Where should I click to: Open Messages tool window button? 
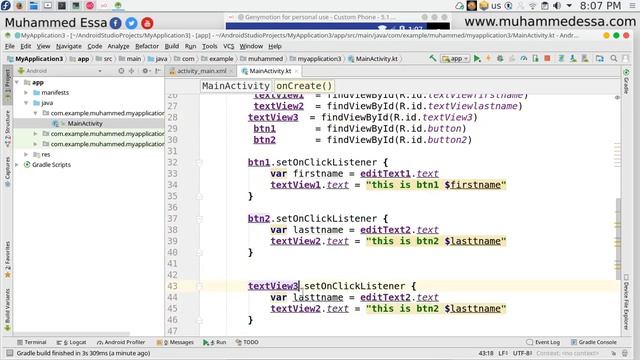pos(176,342)
